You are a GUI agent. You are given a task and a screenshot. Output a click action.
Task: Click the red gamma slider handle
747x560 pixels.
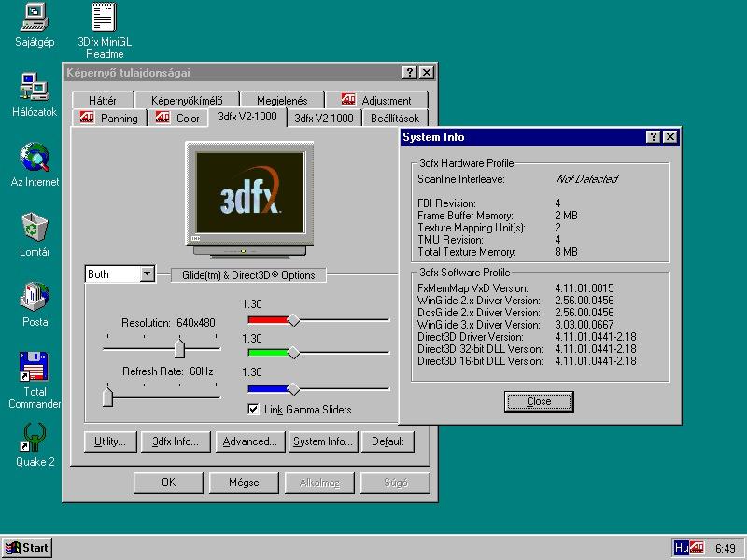tap(293, 320)
